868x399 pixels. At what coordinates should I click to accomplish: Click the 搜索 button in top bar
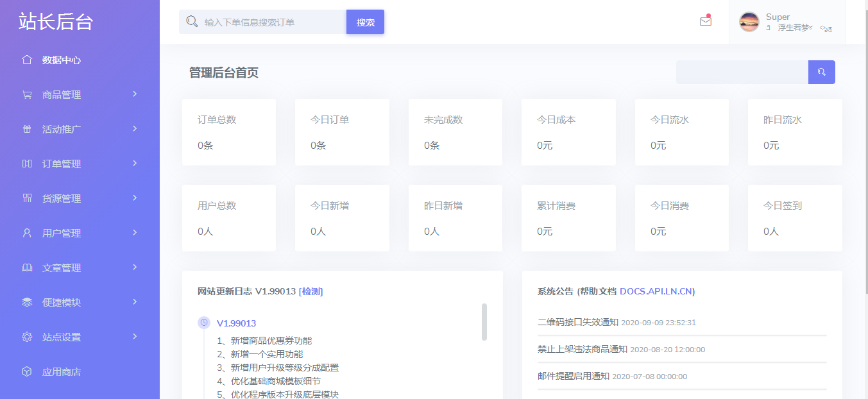(366, 22)
